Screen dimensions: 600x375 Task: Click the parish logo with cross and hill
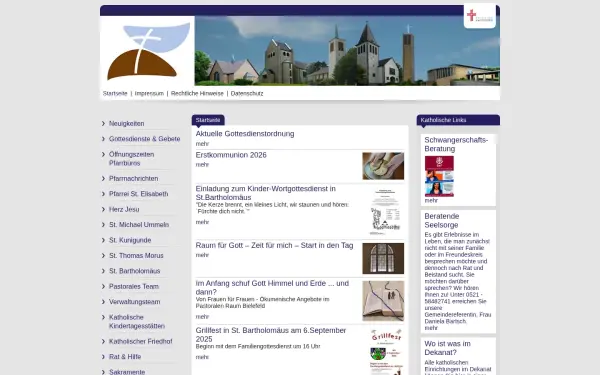(148, 51)
